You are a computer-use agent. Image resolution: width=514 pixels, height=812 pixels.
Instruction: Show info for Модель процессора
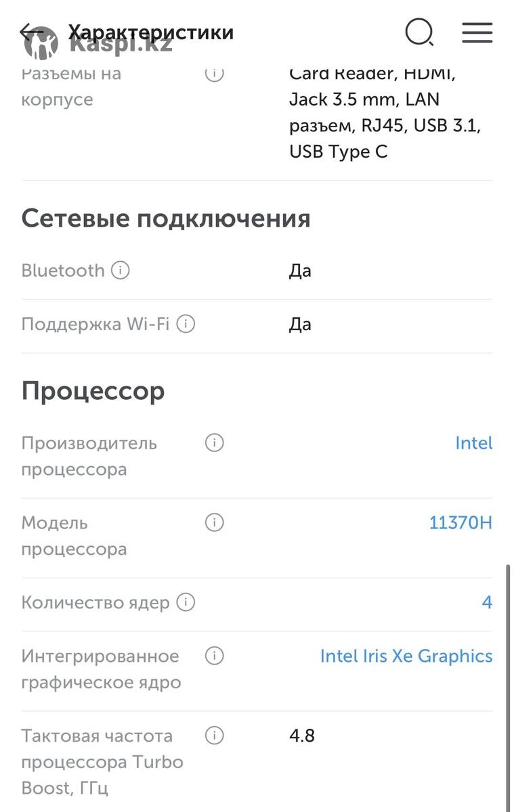point(214,523)
